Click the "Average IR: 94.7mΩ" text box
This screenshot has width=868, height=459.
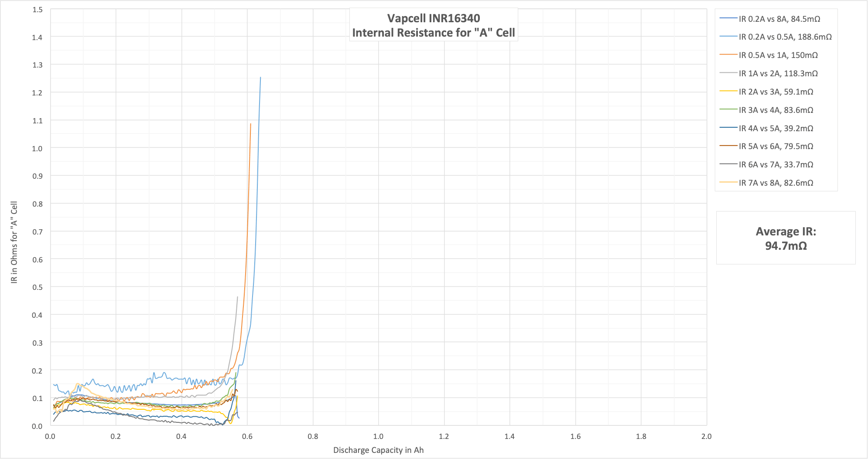click(x=786, y=238)
